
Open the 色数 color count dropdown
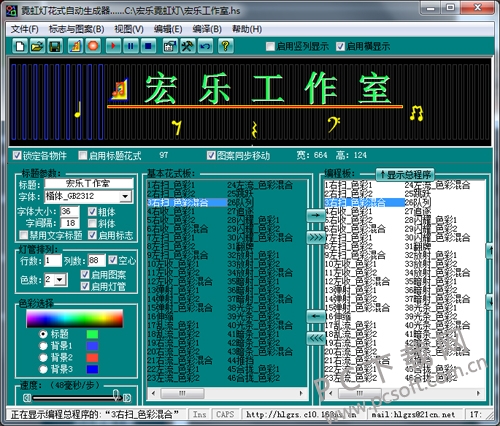(x=60, y=279)
